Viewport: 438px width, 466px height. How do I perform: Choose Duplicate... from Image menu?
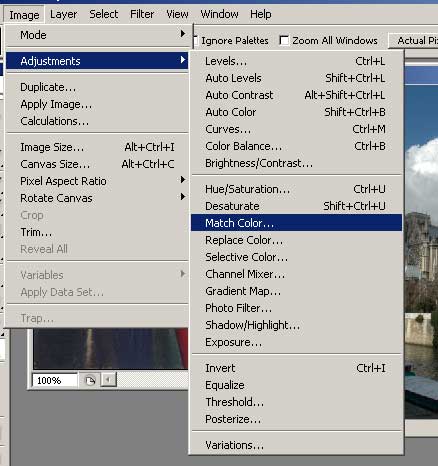click(97, 87)
